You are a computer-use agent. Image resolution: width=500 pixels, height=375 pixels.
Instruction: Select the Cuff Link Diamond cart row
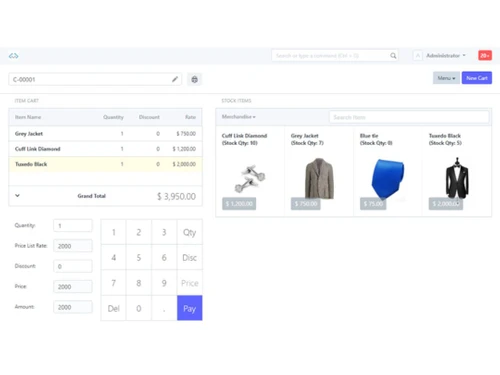click(x=105, y=149)
